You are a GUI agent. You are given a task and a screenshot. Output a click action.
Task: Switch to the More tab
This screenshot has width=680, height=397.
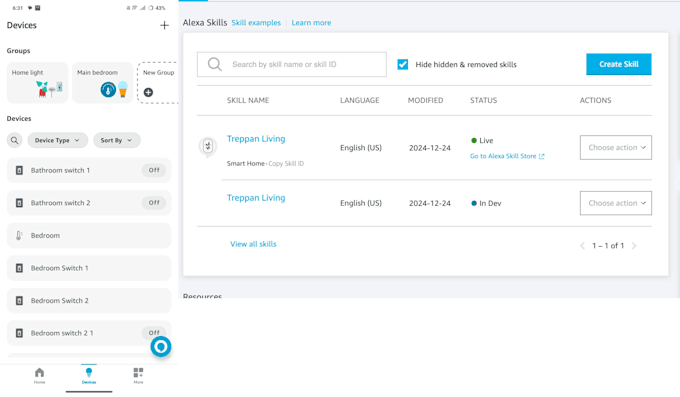(138, 375)
